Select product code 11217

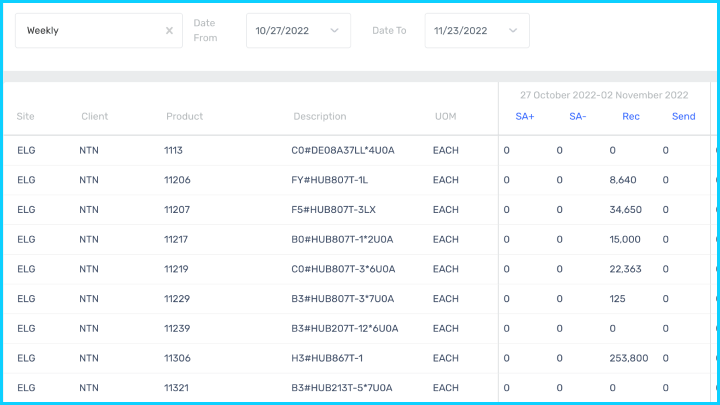pyautogui.click(x=176, y=240)
